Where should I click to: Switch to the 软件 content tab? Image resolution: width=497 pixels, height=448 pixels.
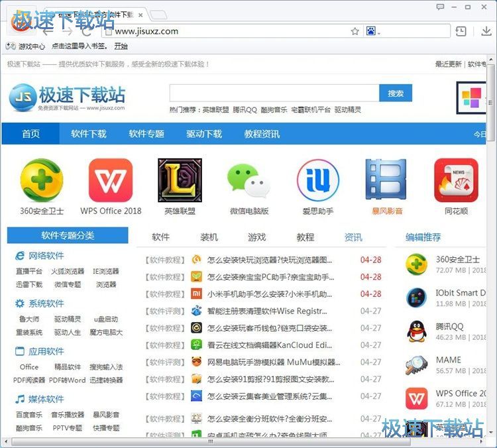[160, 237]
